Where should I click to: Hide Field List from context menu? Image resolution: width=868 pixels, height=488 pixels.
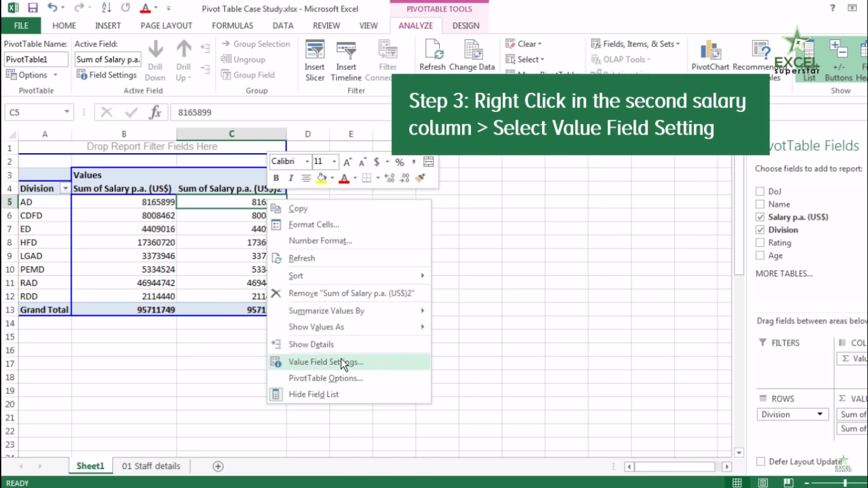click(349, 394)
